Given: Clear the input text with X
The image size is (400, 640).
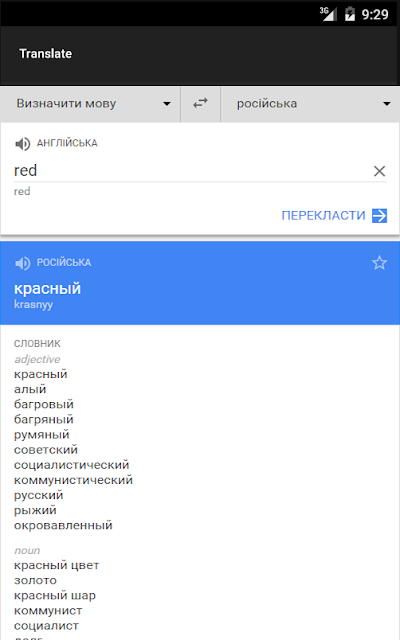Looking at the screenshot, I should [x=379, y=171].
